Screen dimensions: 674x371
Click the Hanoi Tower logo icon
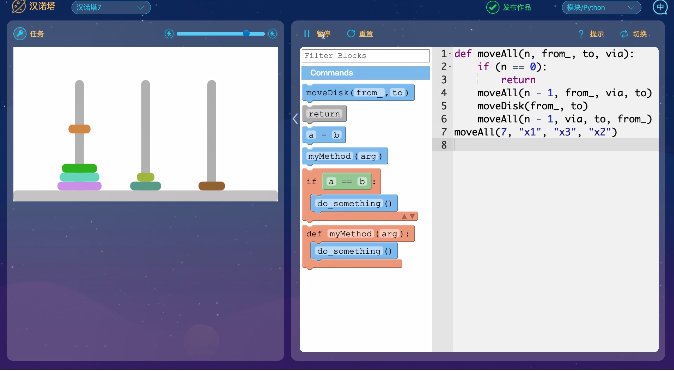point(19,6)
